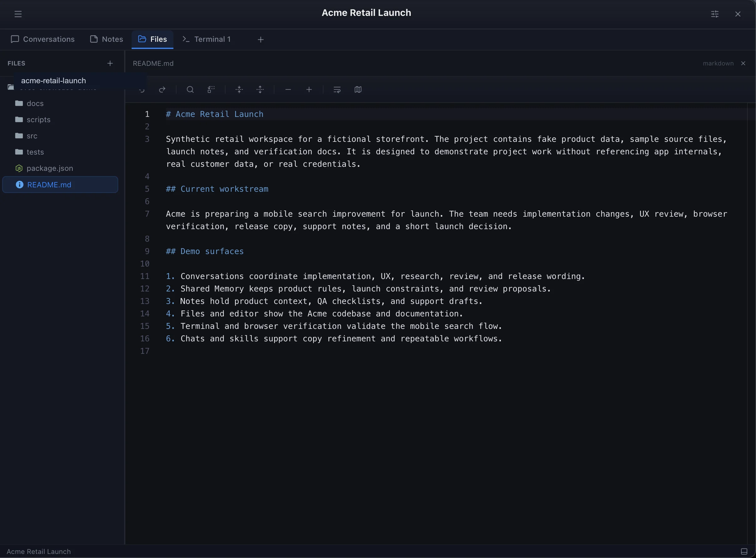This screenshot has height=558, width=756.
Task: Click list line starting 'Terminal and browser verification'
Action: click(x=334, y=326)
